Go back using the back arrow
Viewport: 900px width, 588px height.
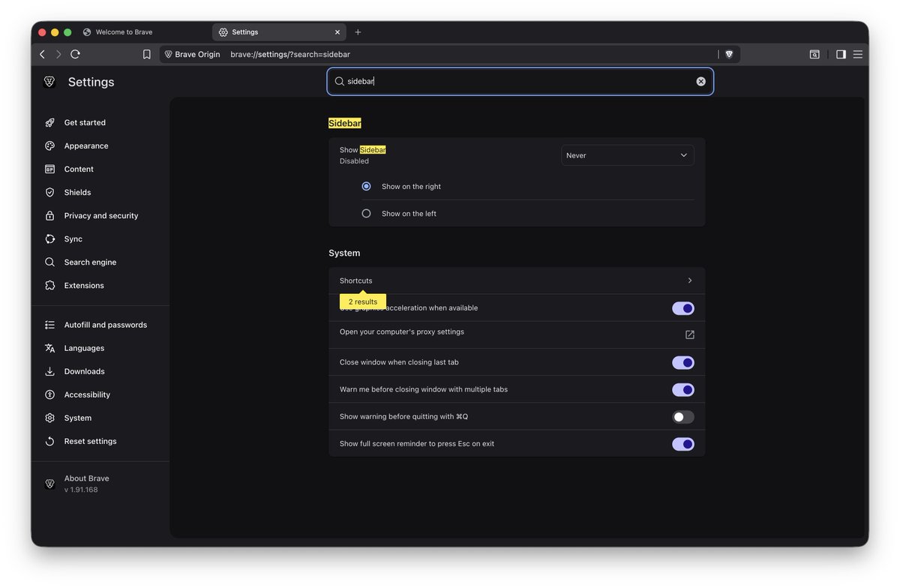tap(42, 54)
